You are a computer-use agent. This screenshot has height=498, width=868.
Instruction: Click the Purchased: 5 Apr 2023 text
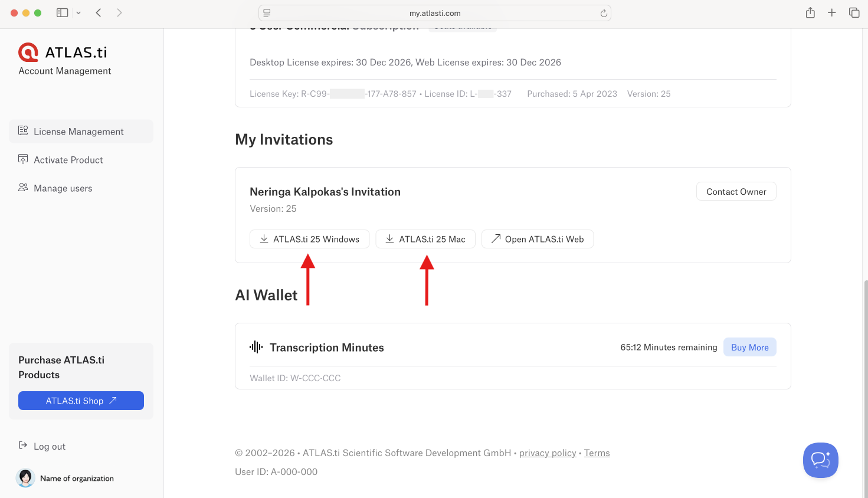click(572, 94)
